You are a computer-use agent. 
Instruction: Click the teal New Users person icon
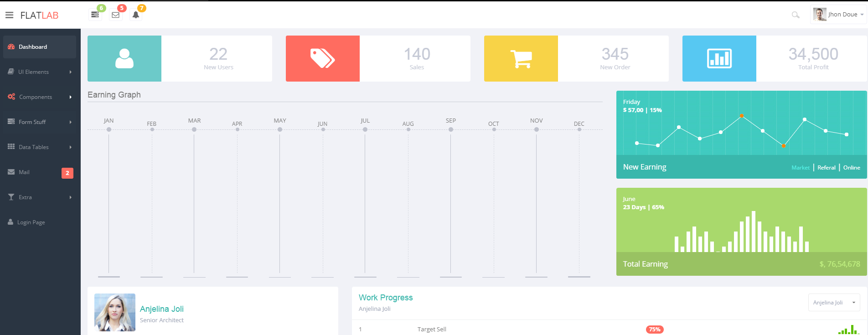pos(124,59)
